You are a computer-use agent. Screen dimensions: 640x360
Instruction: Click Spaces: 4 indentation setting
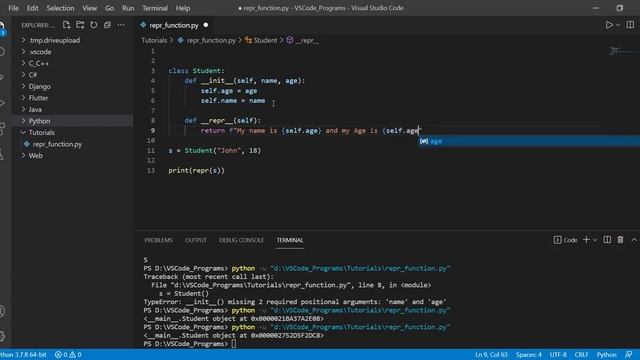point(529,355)
